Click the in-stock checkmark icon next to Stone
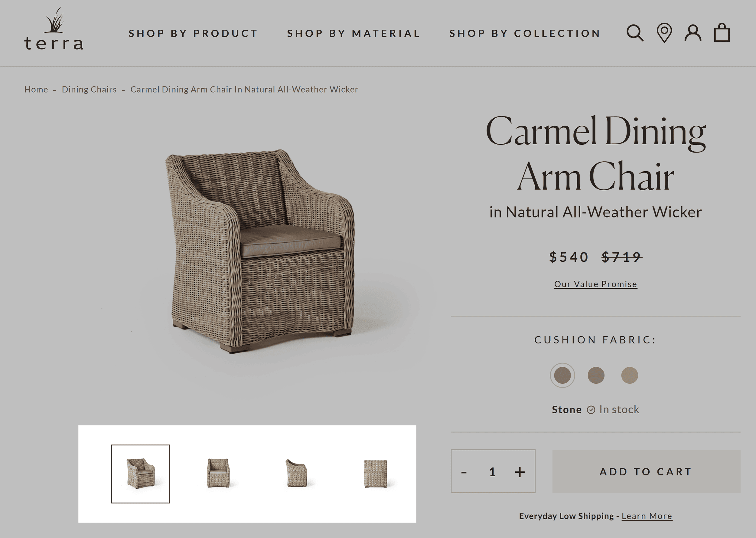Image resolution: width=756 pixels, height=538 pixels. point(590,409)
